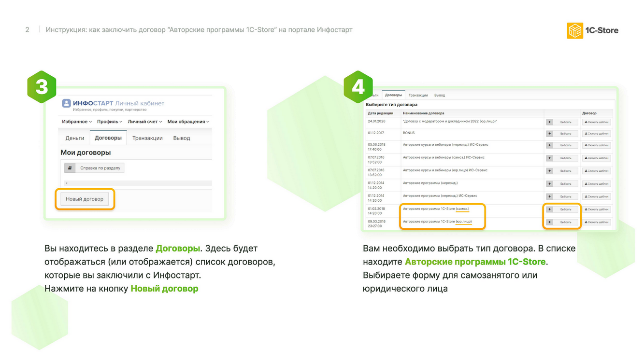
Task: Click the plus icon in the BONUS row
Action: click(x=549, y=134)
